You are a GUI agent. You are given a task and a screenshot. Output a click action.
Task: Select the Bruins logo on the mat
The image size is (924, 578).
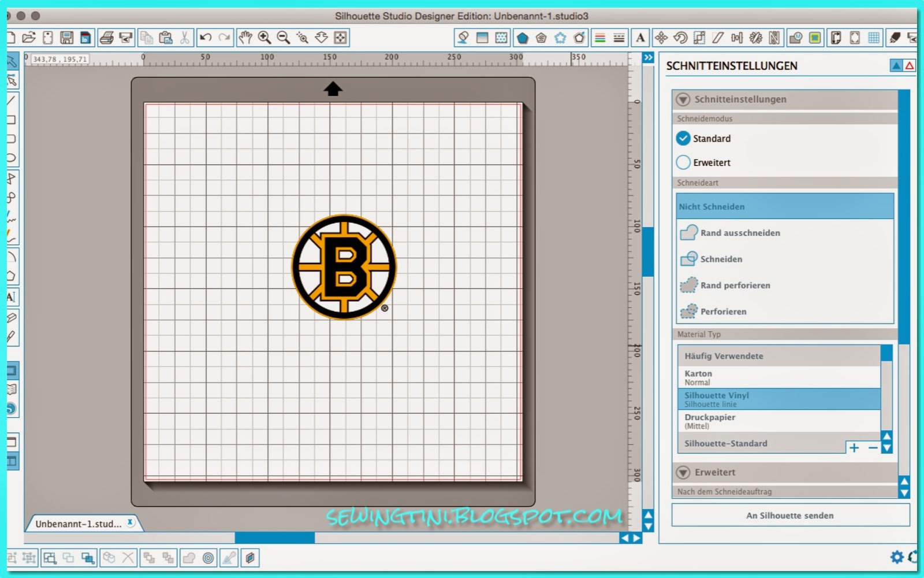[344, 267]
